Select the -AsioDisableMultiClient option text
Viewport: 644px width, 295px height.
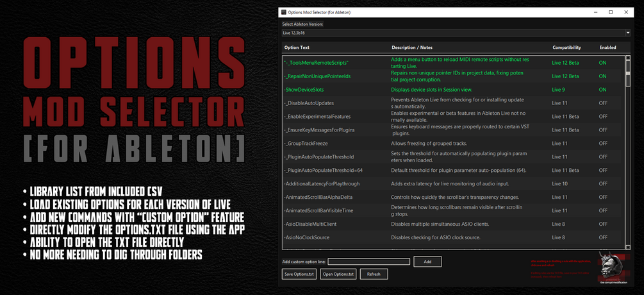tap(310, 224)
